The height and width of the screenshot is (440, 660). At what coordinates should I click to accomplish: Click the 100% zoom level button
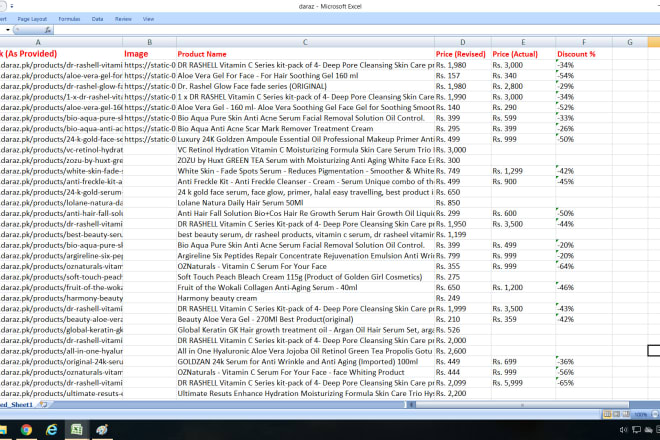[x=640, y=415]
